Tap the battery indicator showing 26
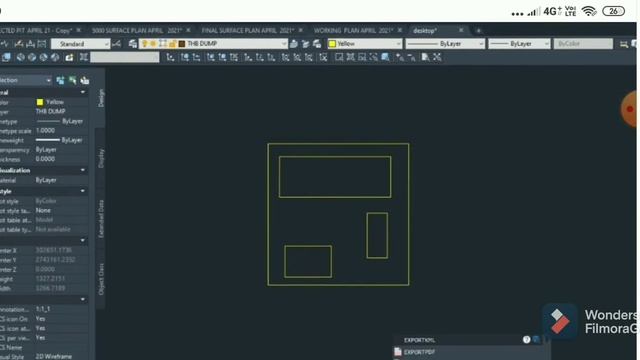This screenshot has width=640, height=360. click(613, 11)
